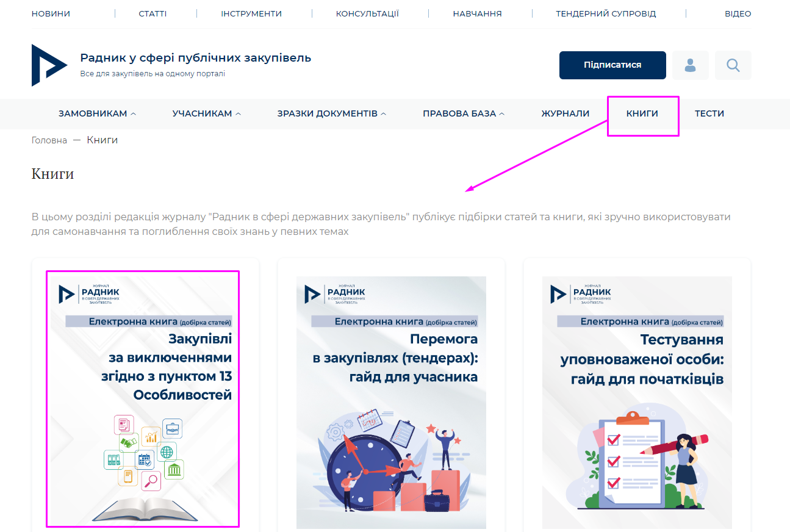Open the Новини top link
The width and height of the screenshot is (790, 532).
click(x=51, y=13)
